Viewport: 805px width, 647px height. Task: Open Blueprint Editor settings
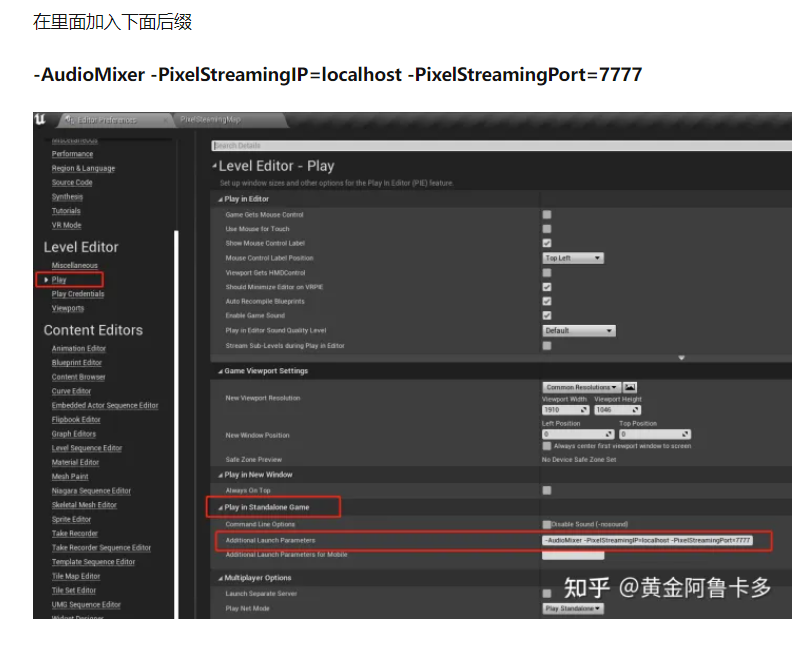tap(76, 363)
